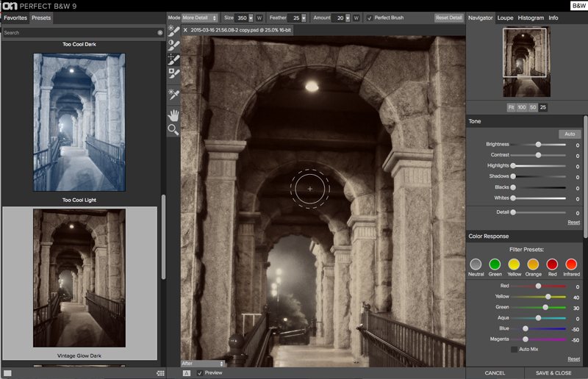The image size is (588, 379).
Task: Open the Mode dropdown showing More Detail
Action: coord(199,17)
